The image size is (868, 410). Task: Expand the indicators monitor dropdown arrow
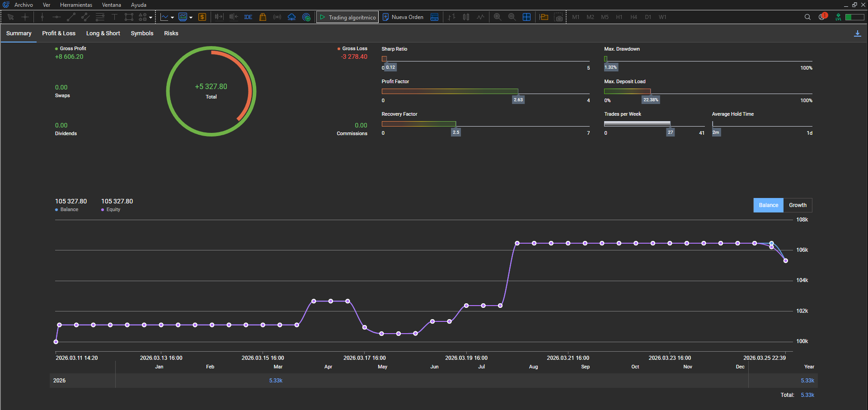(191, 18)
